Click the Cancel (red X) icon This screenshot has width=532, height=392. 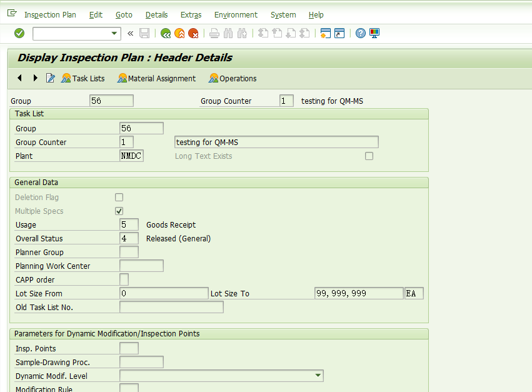tap(193, 33)
